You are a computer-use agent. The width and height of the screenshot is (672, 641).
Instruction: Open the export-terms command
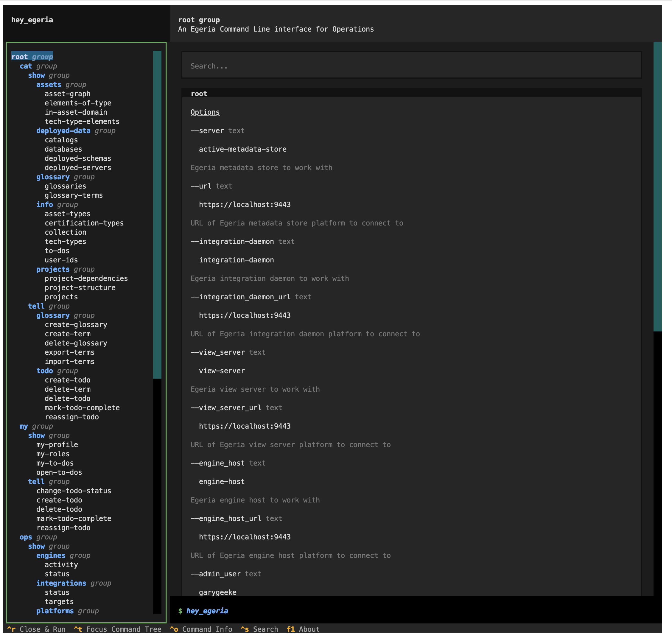point(70,352)
